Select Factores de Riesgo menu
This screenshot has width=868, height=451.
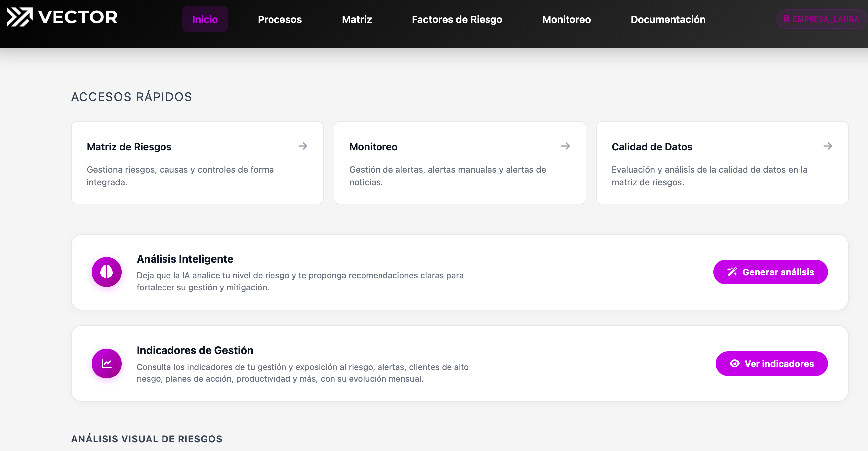[x=457, y=19]
